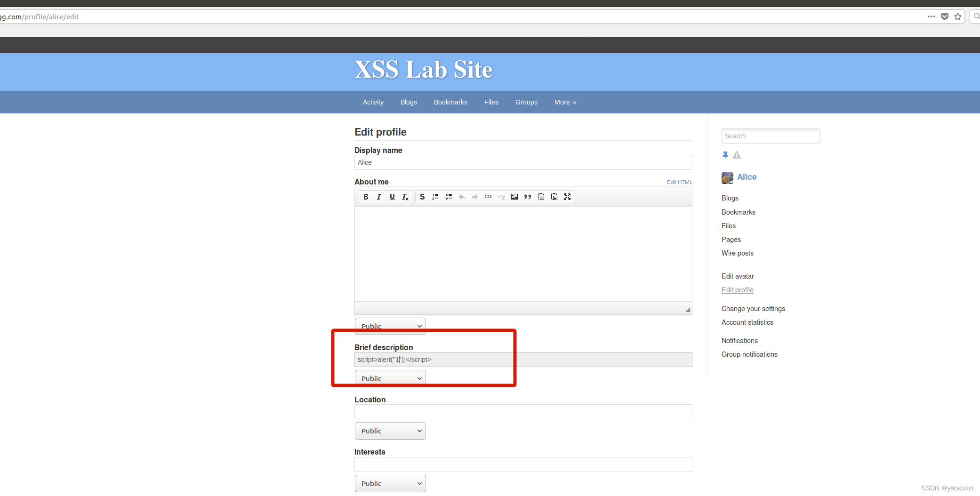Screen dimensions: 980x496
Task: Click the warning triangle icon in sidebar
Action: coord(737,155)
